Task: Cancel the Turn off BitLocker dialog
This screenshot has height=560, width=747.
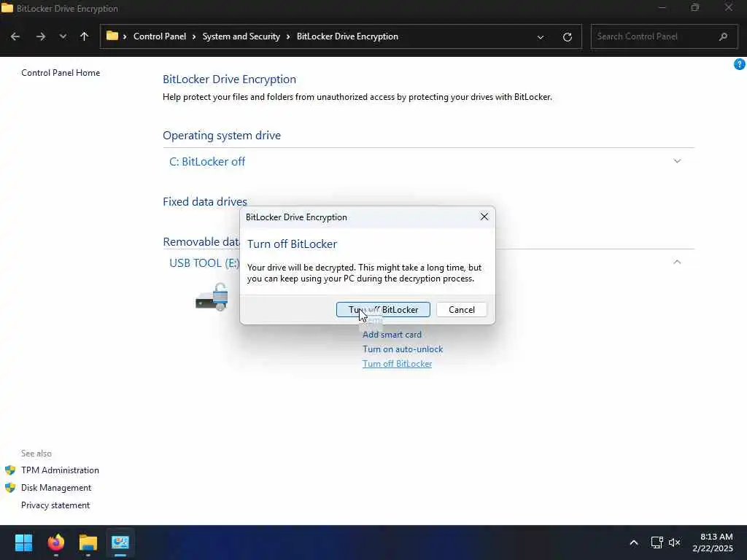Action: pos(461,309)
